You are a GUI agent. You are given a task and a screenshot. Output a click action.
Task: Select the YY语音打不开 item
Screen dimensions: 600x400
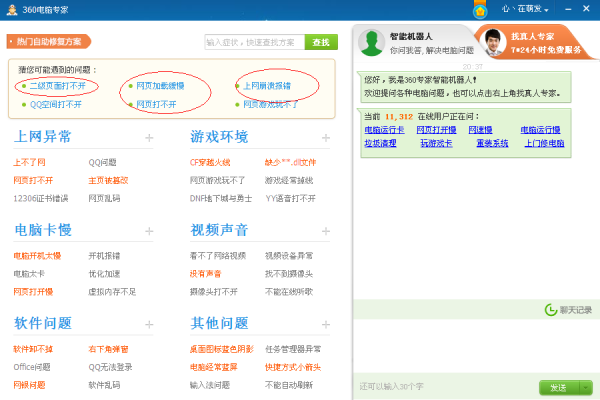pyautogui.click(x=291, y=198)
